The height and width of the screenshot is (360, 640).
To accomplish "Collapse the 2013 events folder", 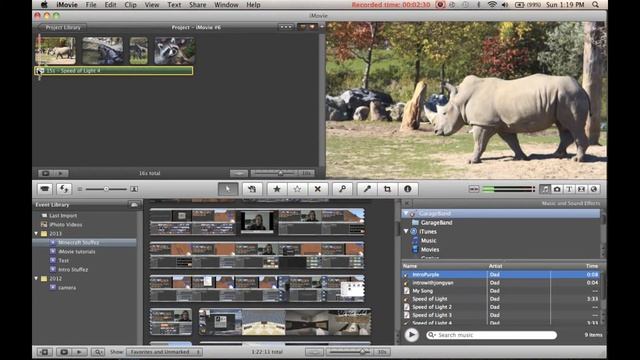I will [36, 234].
